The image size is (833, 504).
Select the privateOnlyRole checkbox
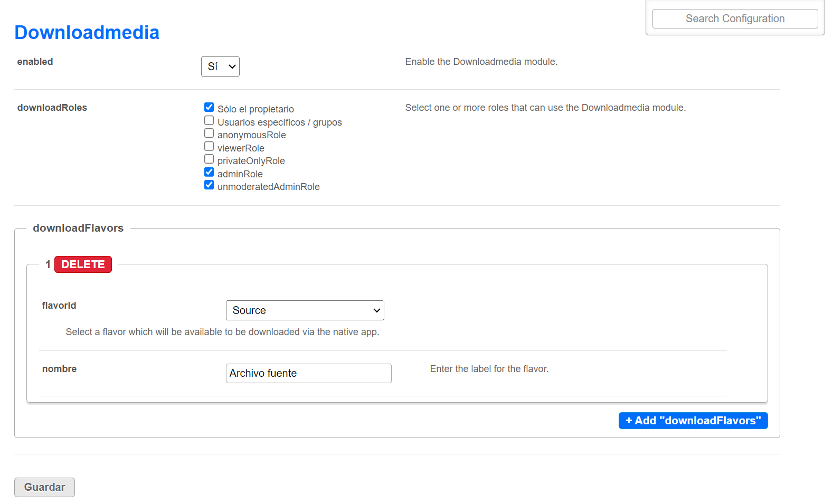click(x=209, y=159)
